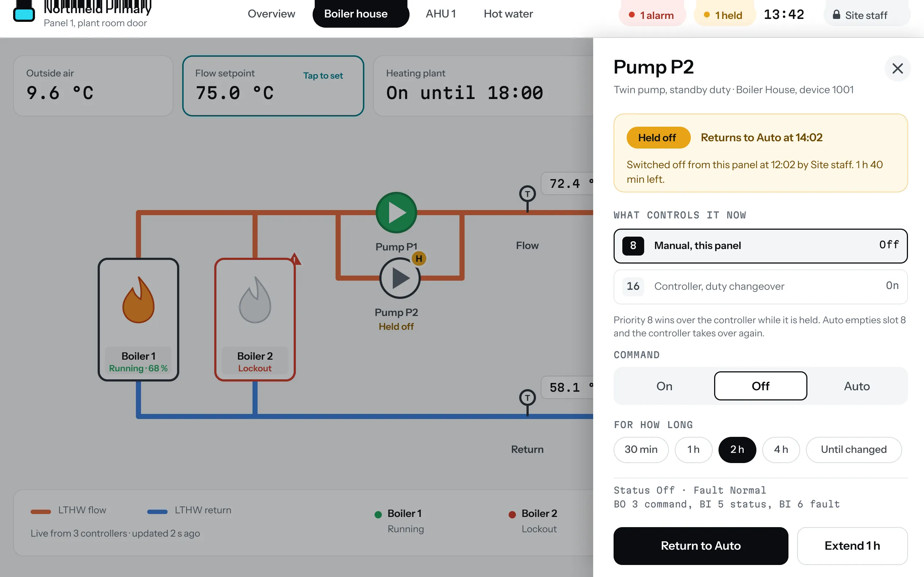
Task: Click the Return to Auto button
Action: [701, 546]
